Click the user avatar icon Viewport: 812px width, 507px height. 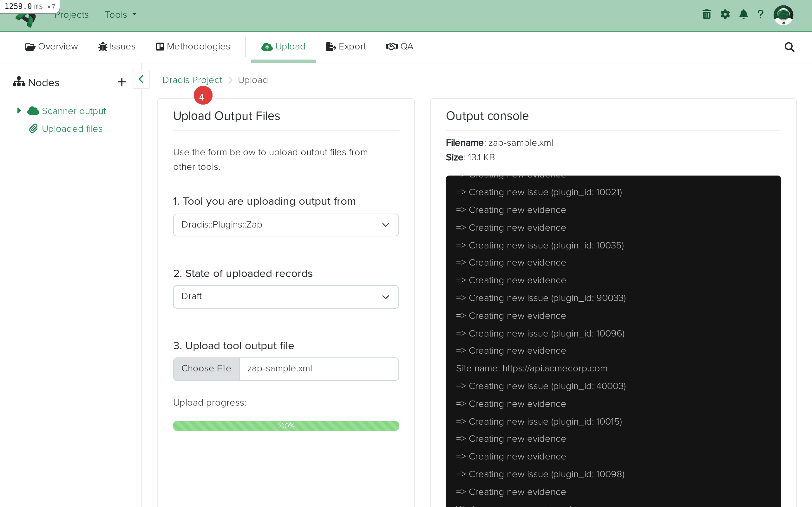coord(784,15)
